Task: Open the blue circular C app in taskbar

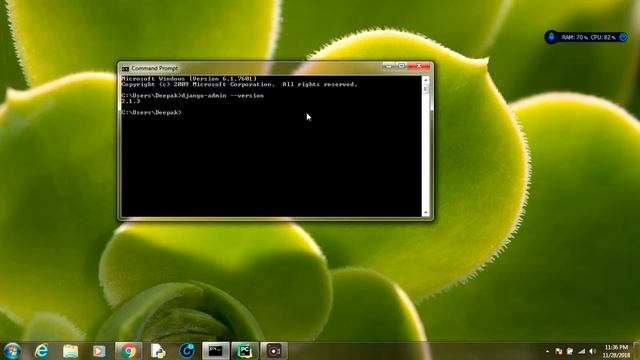Action: click(187, 351)
